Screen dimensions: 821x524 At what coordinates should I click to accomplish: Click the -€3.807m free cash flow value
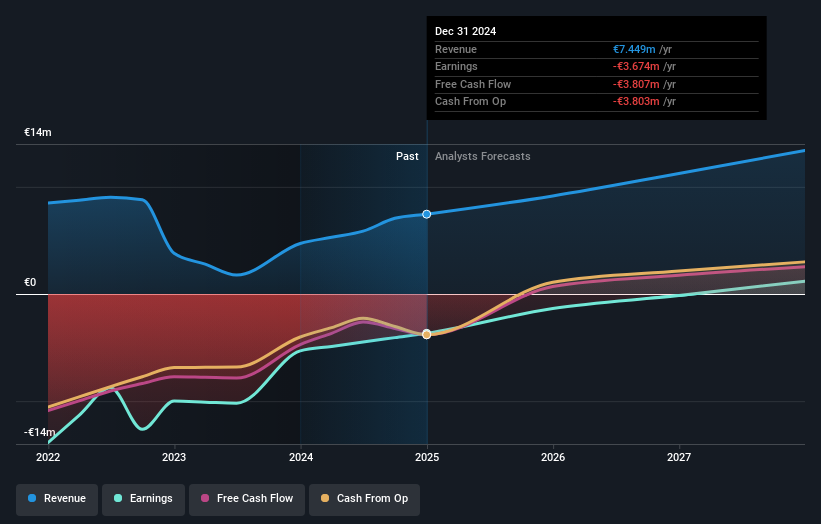[x=636, y=84]
